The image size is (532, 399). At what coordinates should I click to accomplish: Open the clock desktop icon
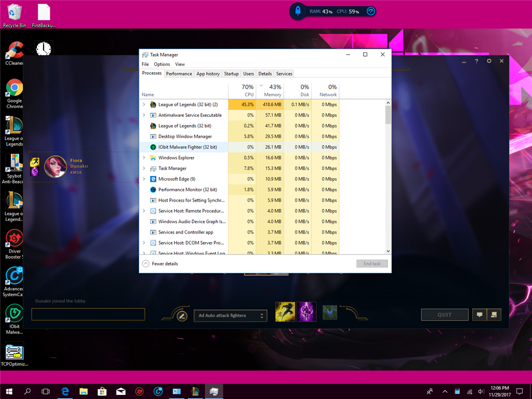44,49
